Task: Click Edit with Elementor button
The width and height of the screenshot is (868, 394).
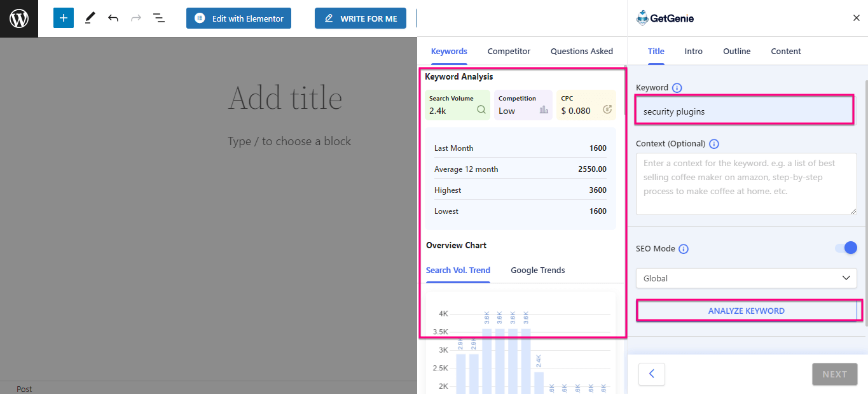Action: (x=238, y=18)
